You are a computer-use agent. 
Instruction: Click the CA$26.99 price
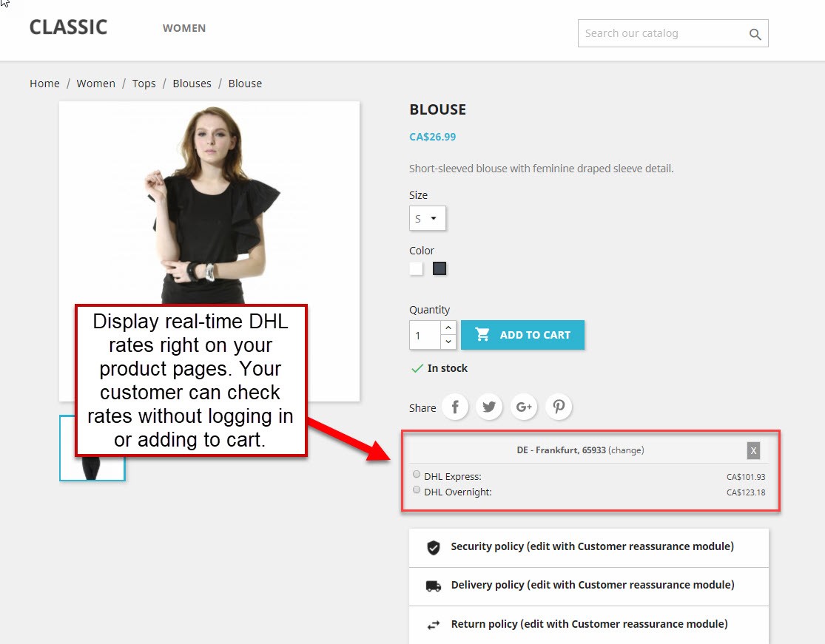point(433,137)
